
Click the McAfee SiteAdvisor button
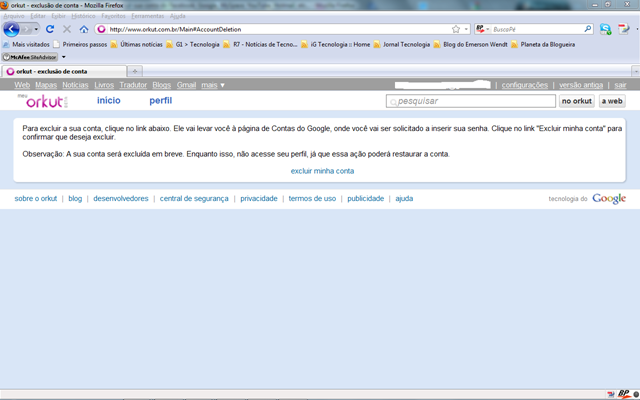coord(30,57)
